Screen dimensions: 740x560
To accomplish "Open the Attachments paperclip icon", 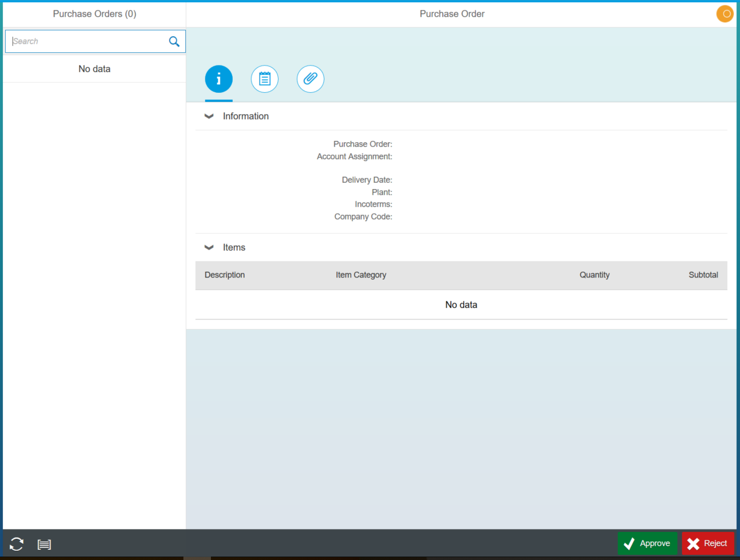I will pos(310,79).
